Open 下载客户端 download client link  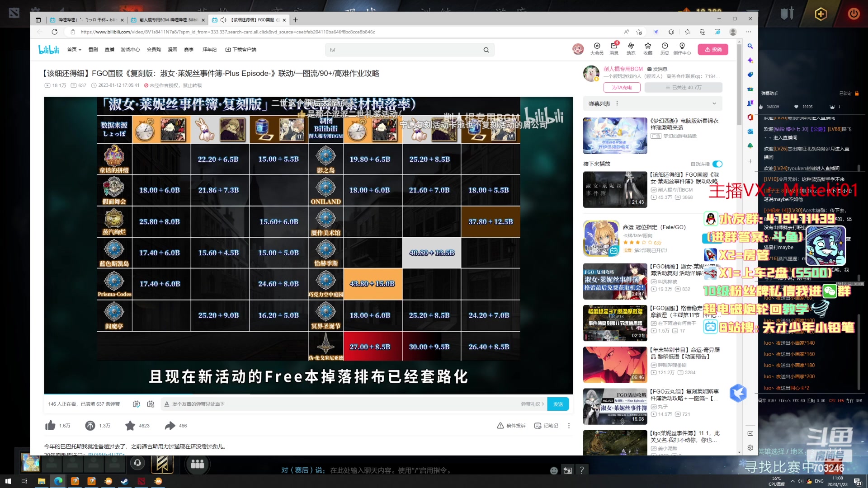[x=241, y=50]
